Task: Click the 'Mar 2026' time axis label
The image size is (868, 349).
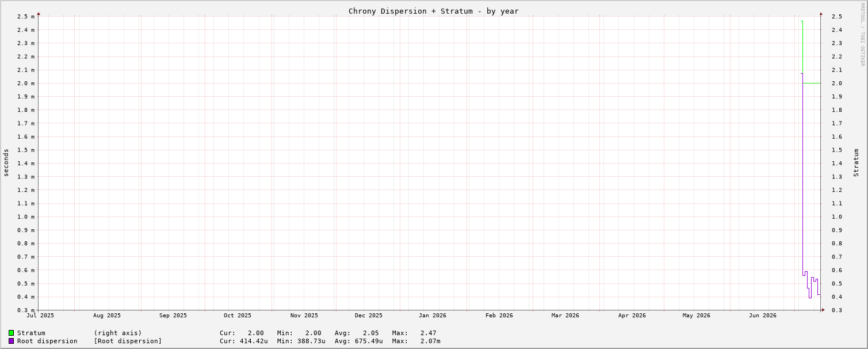Action: (x=565, y=316)
